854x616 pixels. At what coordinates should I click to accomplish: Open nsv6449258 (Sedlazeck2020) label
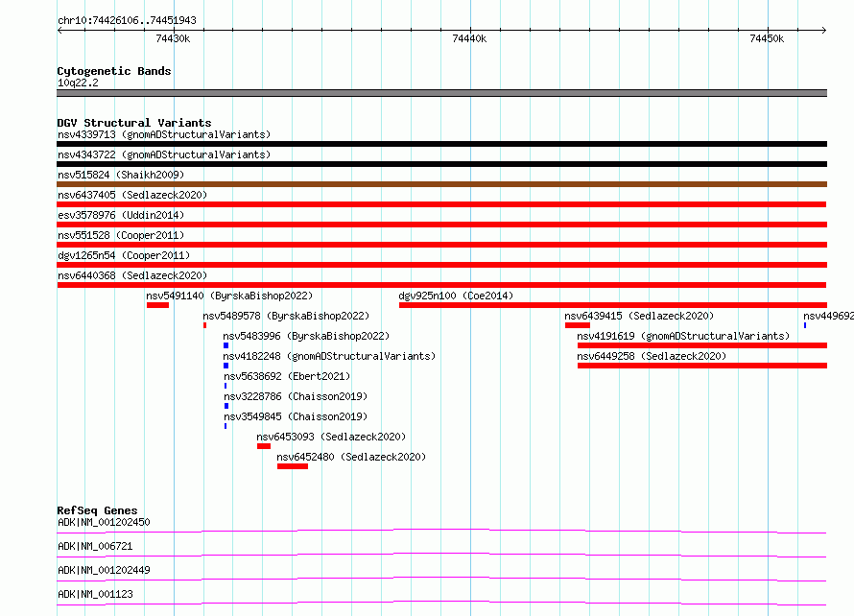coord(652,356)
